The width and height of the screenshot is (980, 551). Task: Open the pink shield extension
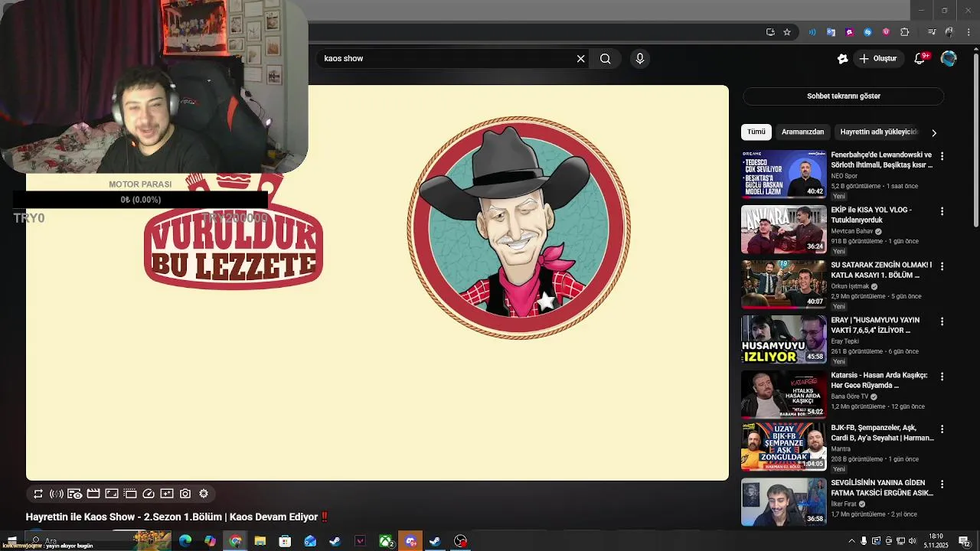click(886, 32)
